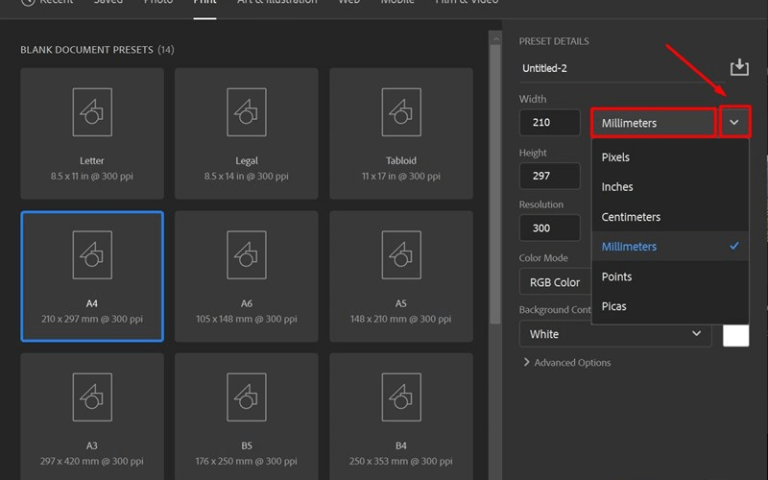Viewport: 768px width, 480px height.
Task: Click the presets list scrollbar thumb
Action: click(495, 184)
